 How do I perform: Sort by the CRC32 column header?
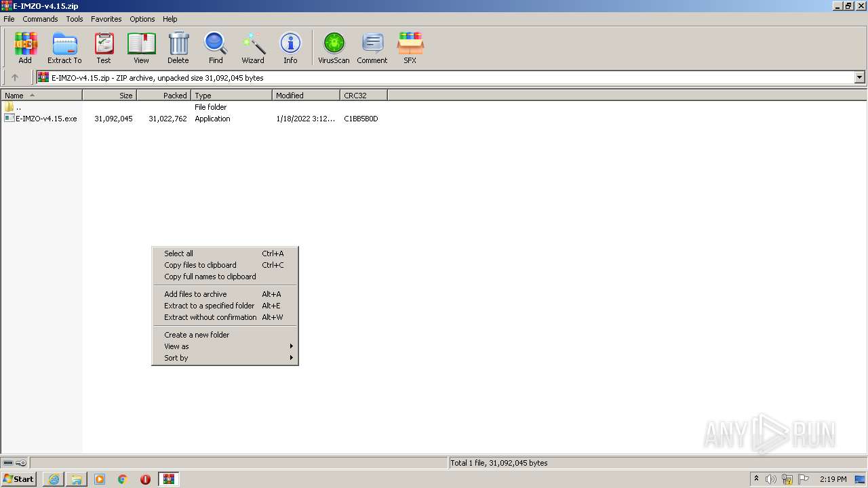[363, 96]
